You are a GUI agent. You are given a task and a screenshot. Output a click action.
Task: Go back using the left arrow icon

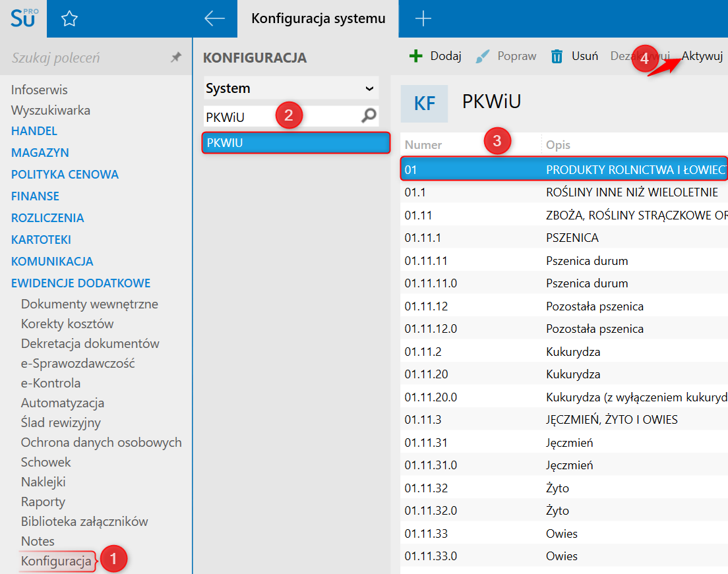[214, 18]
